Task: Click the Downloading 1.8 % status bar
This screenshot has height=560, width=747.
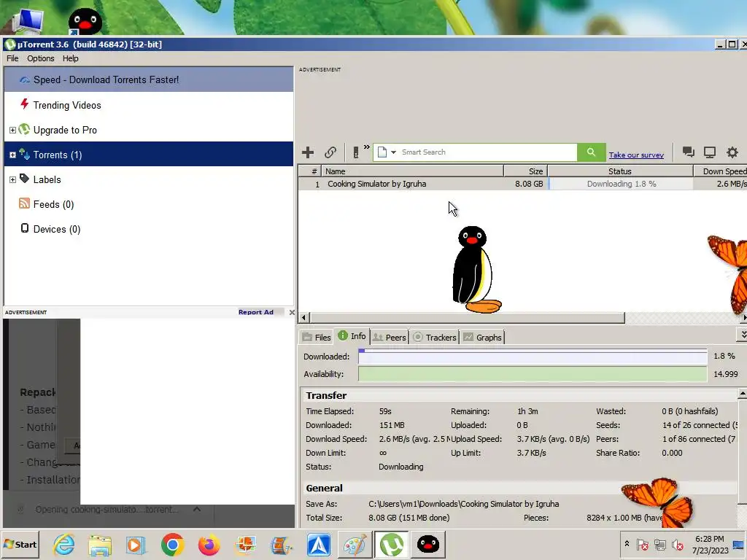Action: (622, 184)
